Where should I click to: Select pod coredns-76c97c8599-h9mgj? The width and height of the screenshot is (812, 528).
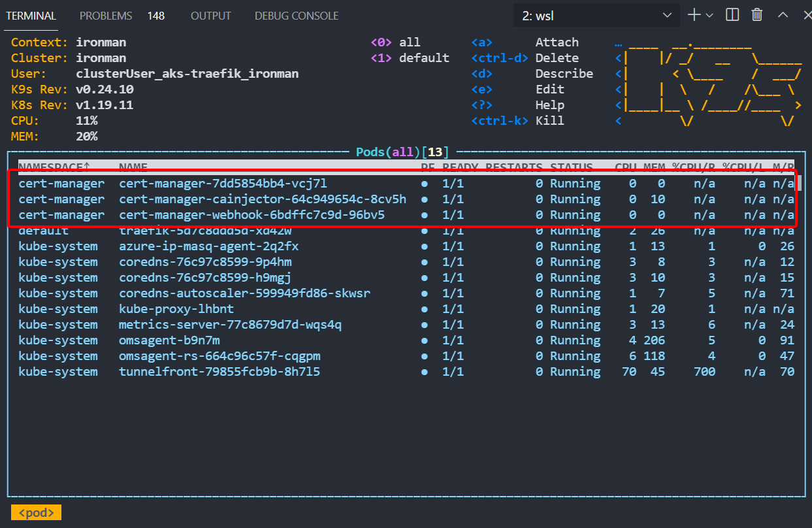(x=406, y=278)
